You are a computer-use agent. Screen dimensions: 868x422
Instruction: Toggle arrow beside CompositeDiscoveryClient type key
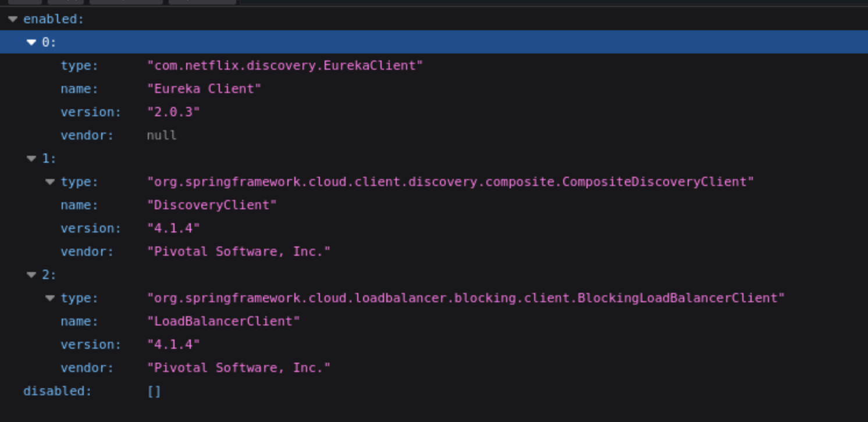click(50, 182)
